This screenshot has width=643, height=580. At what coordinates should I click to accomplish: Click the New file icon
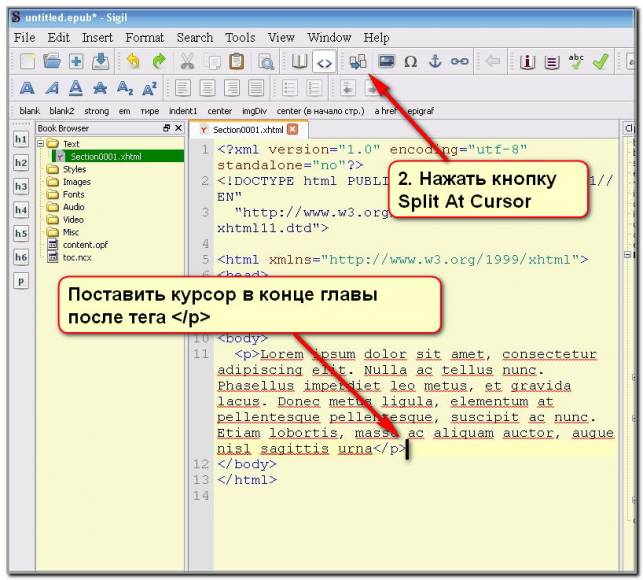(27, 62)
